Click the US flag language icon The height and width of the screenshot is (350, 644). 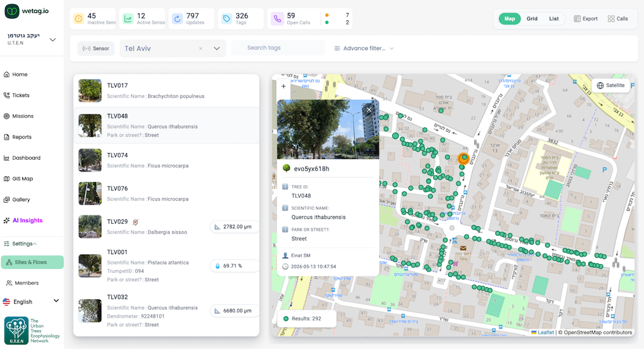tap(6, 302)
